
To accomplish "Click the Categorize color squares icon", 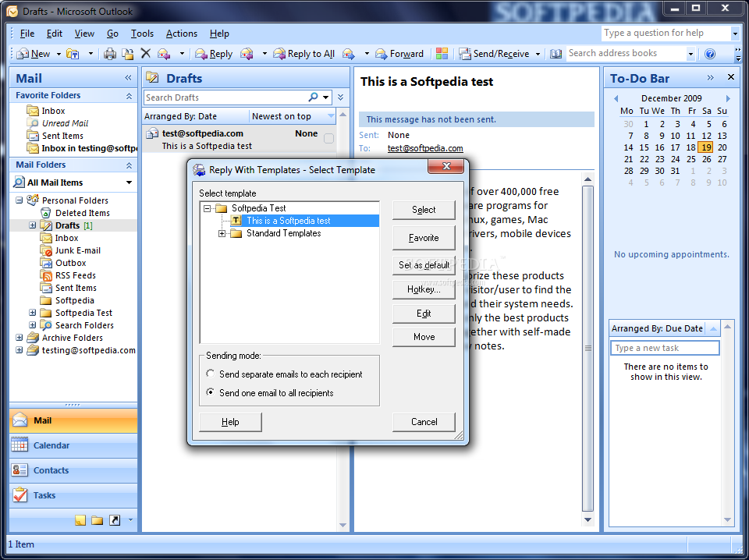I will point(442,54).
